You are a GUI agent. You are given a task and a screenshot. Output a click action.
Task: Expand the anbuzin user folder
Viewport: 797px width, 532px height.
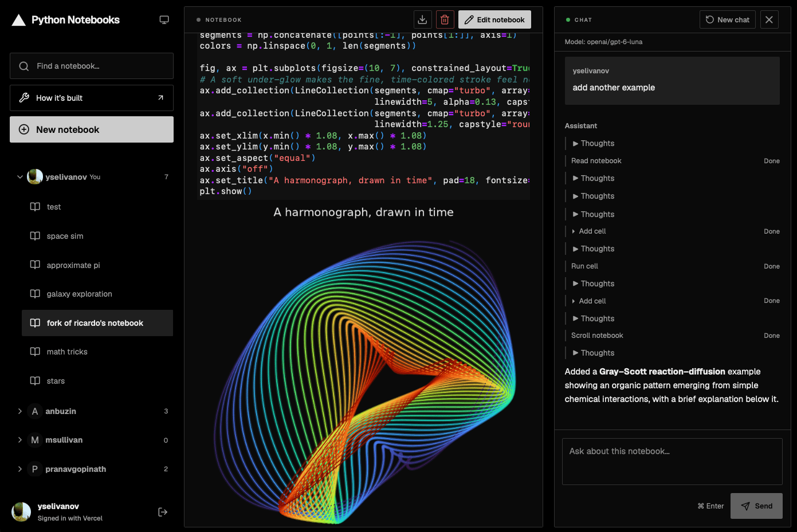(x=20, y=411)
